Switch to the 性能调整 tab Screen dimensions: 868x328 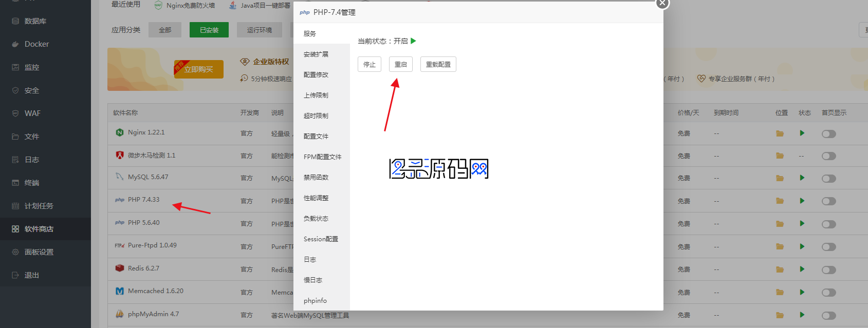[x=322, y=198]
